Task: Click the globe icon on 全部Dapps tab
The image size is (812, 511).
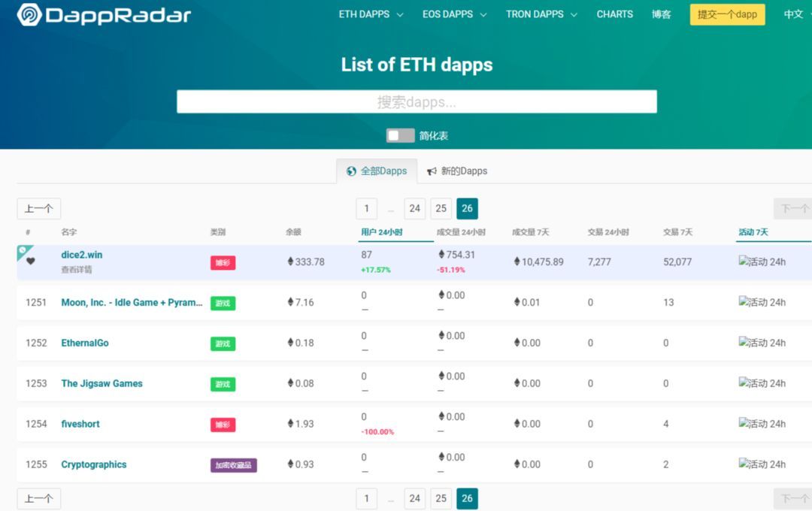Action: pyautogui.click(x=351, y=171)
